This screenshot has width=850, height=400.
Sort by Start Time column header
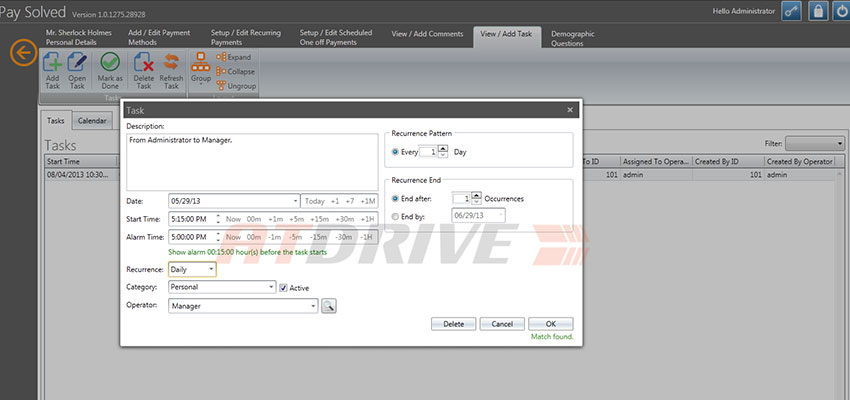click(81, 162)
